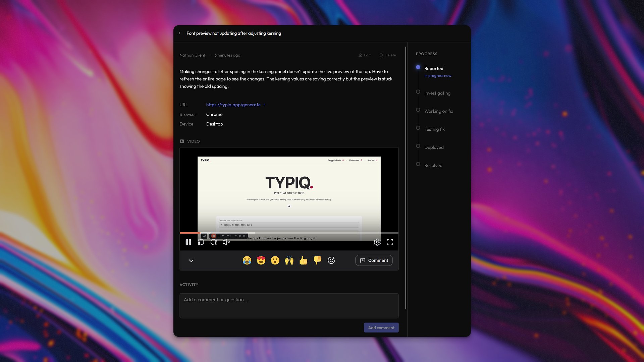This screenshot has height=362, width=644.
Task: Add a custom reaction with the smiley-plus icon
Action: tap(331, 260)
